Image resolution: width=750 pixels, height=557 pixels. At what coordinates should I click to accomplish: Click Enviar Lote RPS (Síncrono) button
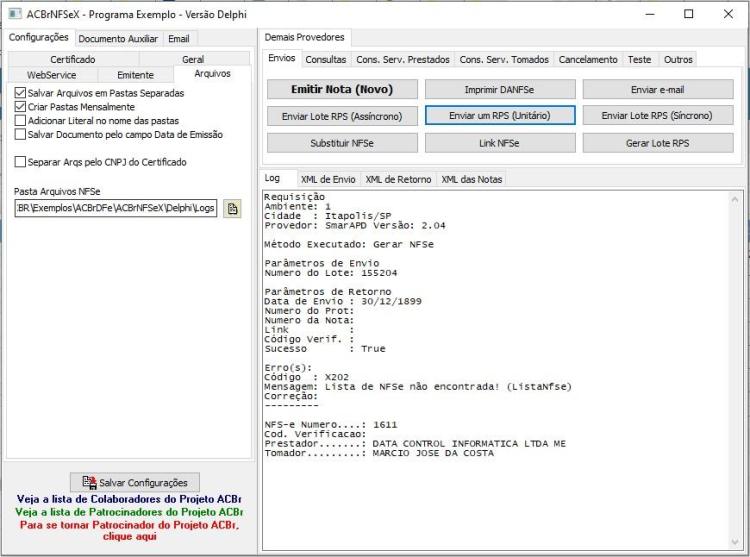pyautogui.click(x=657, y=116)
